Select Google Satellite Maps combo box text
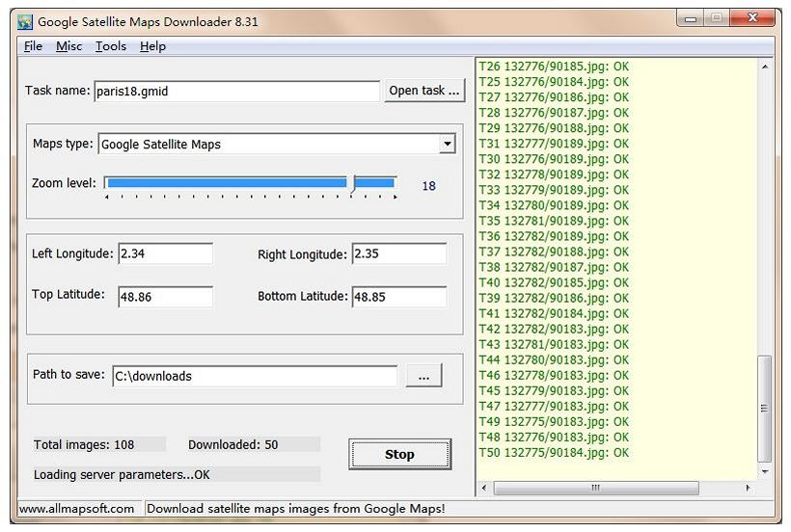 (x=161, y=145)
